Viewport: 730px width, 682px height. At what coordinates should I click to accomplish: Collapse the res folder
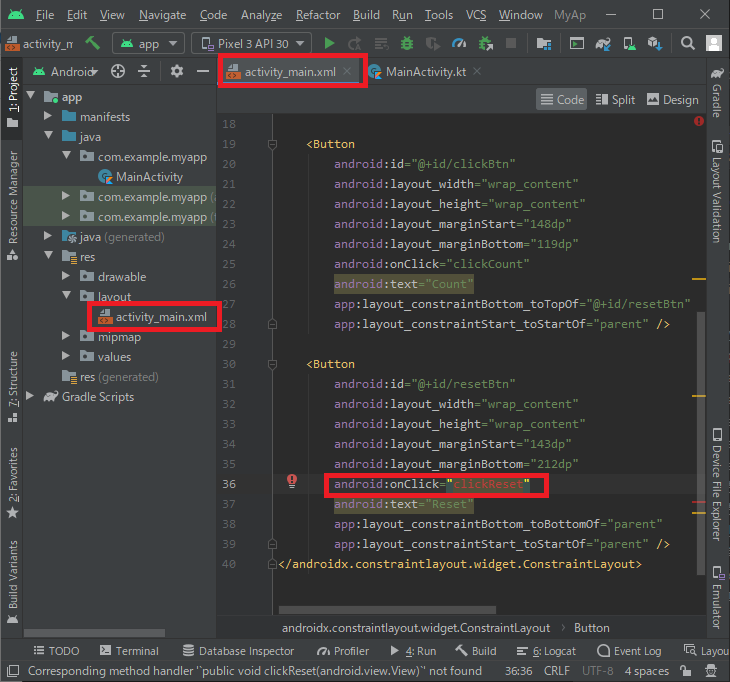pos(48,256)
